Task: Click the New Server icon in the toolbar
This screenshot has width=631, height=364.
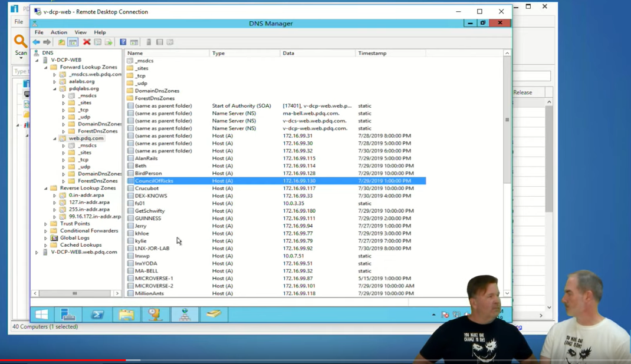Action: [149, 42]
